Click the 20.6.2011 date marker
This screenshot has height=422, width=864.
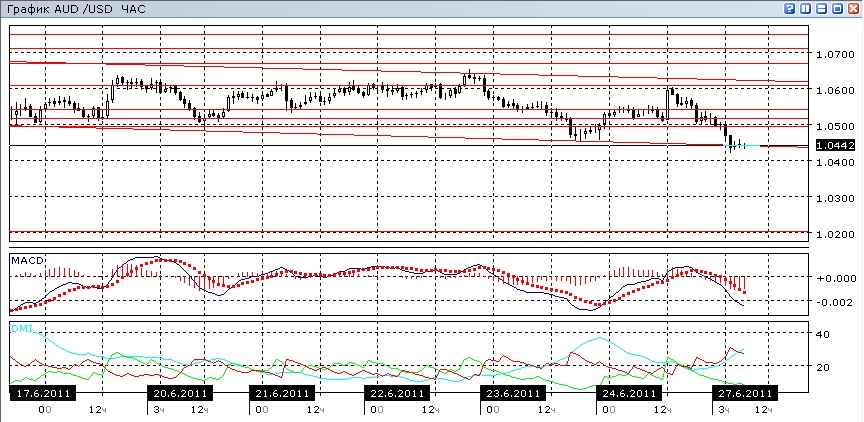(180, 393)
